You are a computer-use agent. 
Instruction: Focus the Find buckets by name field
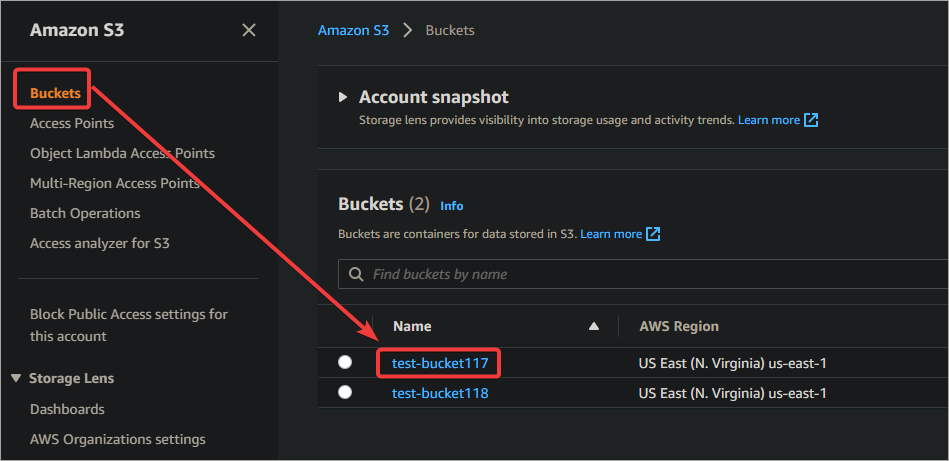click(643, 274)
